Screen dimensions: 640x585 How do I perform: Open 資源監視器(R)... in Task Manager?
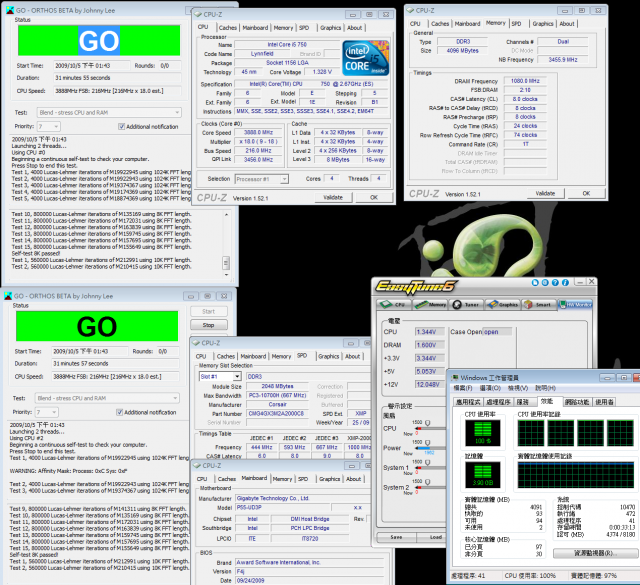coord(596,553)
